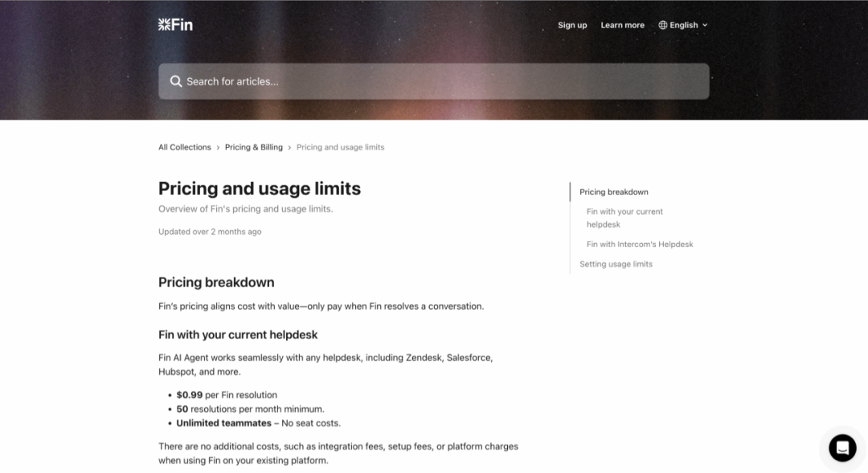Click the Pricing breakdown section heading
The height and width of the screenshot is (473, 868).
coord(216,282)
